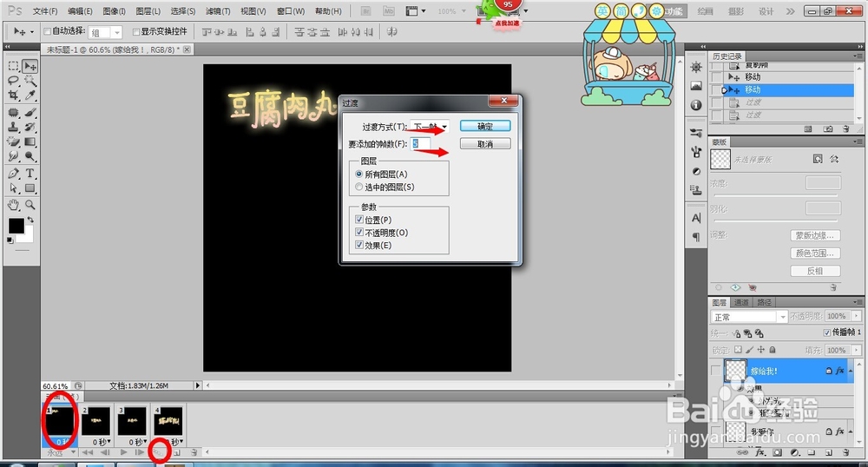868x467 pixels.
Task: Select the Gradient tool
Action: (30, 142)
